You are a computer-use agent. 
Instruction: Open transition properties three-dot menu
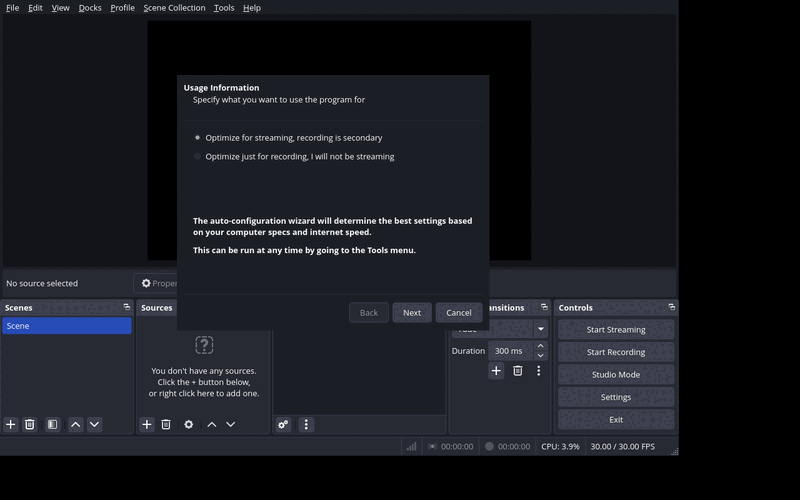pos(539,371)
